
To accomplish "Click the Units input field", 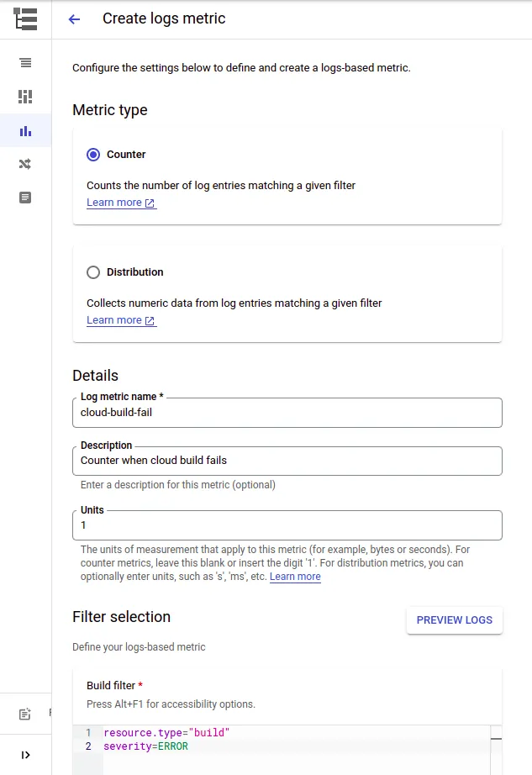I will click(x=287, y=525).
